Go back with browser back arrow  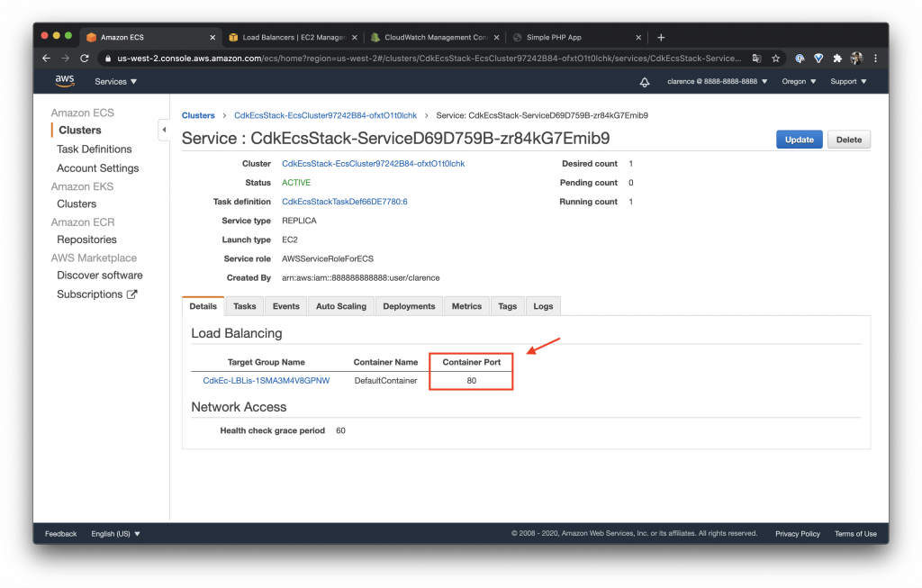pyautogui.click(x=47, y=59)
